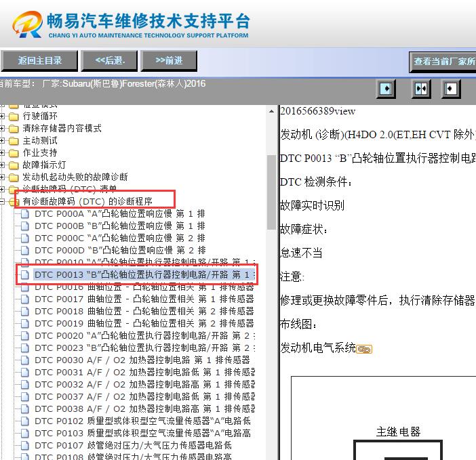Expand the 发动机起动失败的故障诊断 folder

tap(2, 177)
